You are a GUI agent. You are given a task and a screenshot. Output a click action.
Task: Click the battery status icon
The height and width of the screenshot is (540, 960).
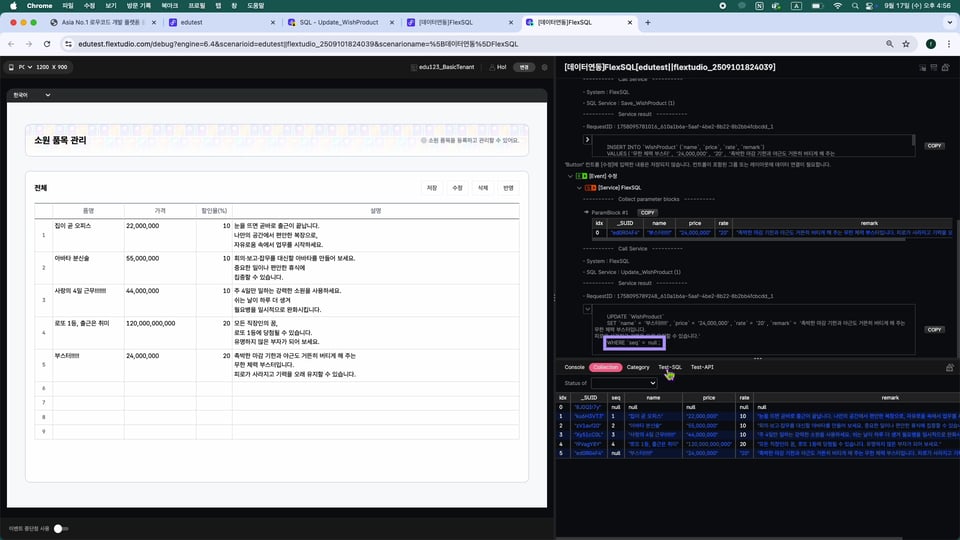pos(817,6)
